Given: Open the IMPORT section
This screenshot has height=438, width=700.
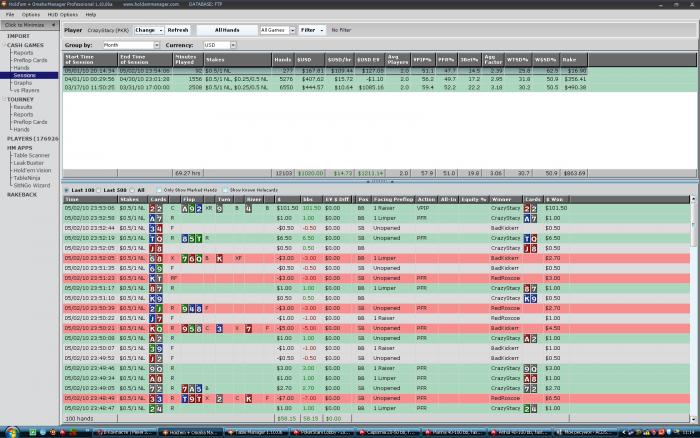Looking at the screenshot, I should pyautogui.click(x=18, y=36).
